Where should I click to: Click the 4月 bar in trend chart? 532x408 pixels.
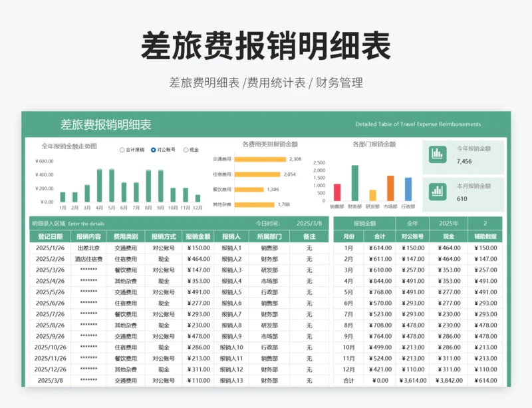(x=99, y=186)
